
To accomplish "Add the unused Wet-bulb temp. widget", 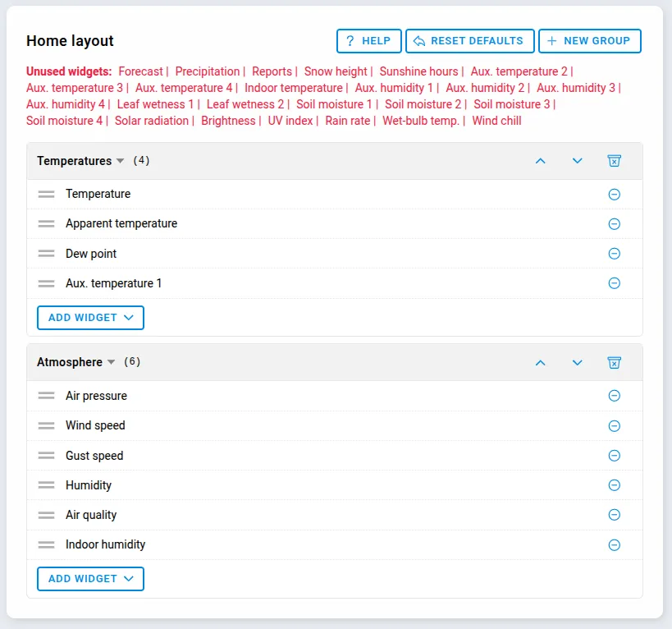I will 421,121.
